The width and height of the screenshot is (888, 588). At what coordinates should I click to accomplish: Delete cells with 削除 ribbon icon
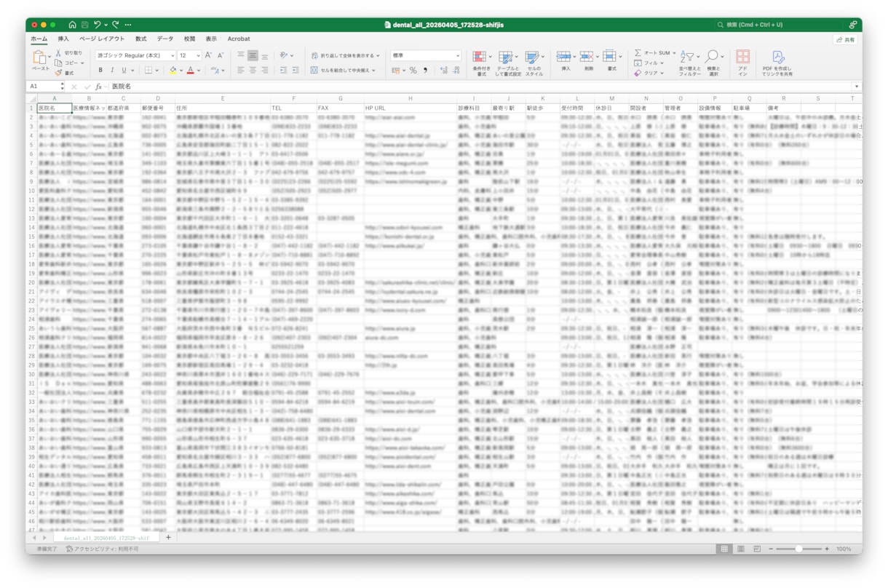coord(589,61)
